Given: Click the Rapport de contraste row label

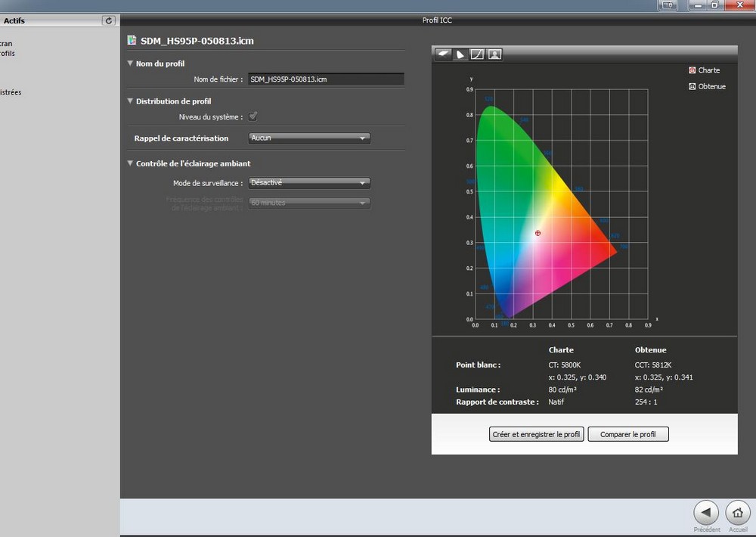Looking at the screenshot, I should 497,402.
